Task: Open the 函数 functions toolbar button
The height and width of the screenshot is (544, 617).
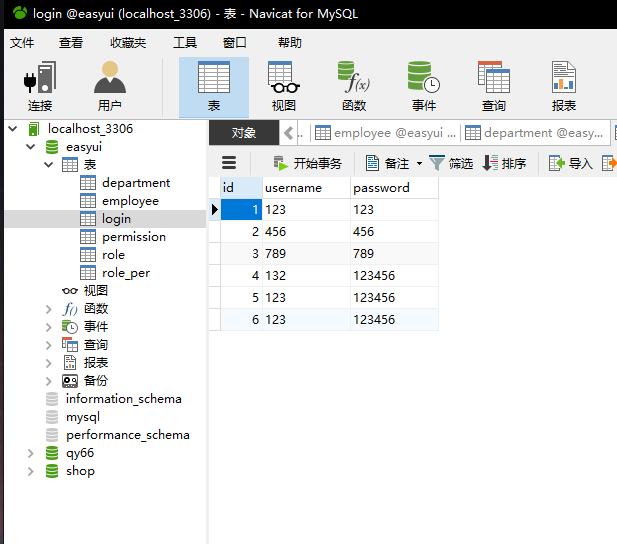Action: click(354, 87)
